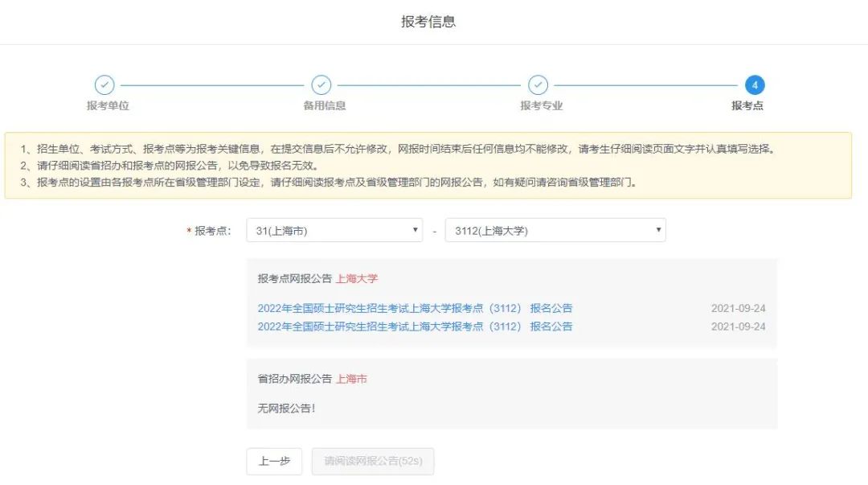Go to the 报考单位 step label
868x485 pixels.
pos(108,106)
